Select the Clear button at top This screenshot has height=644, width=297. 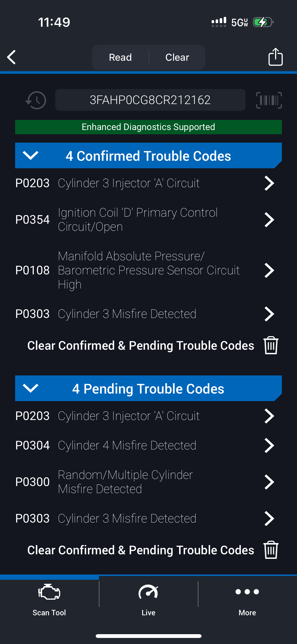point(177,57)
